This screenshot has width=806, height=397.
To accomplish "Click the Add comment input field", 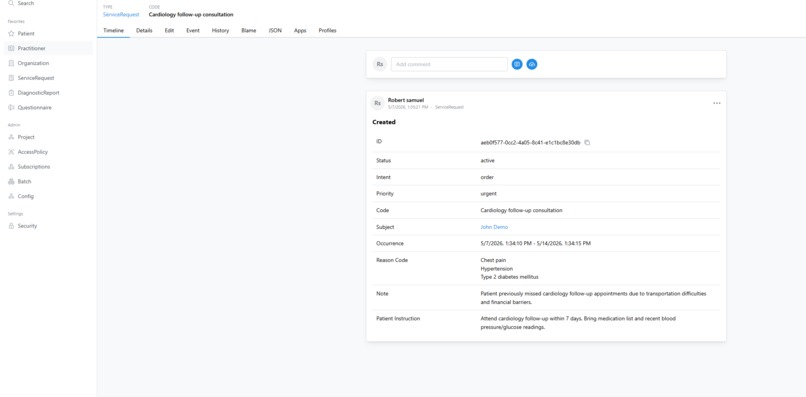I will coord(449,64).
